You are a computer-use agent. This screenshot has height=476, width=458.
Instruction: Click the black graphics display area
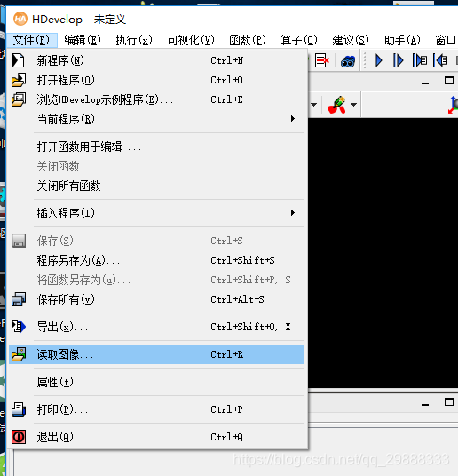point(383,253)
